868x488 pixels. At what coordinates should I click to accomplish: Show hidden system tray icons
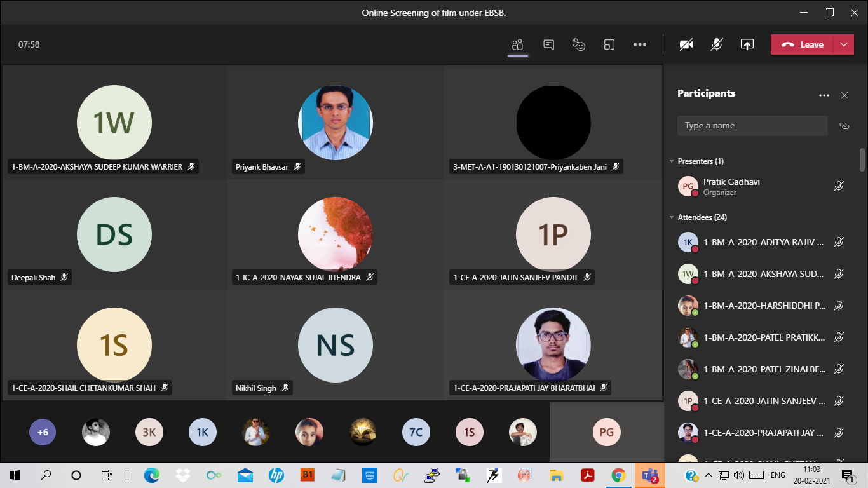[x=710, y=475]
